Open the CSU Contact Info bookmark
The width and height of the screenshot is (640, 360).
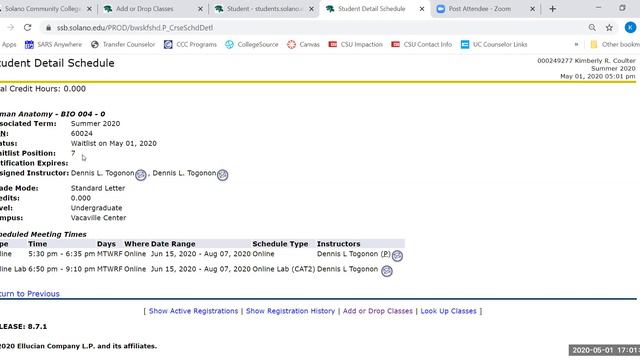point(422,44)
